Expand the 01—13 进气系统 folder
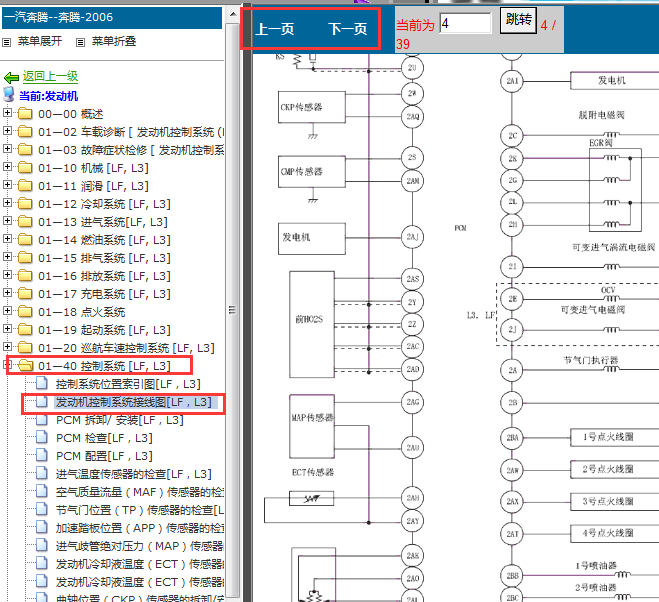Screen dimensions: 659x602 (7, 221)
